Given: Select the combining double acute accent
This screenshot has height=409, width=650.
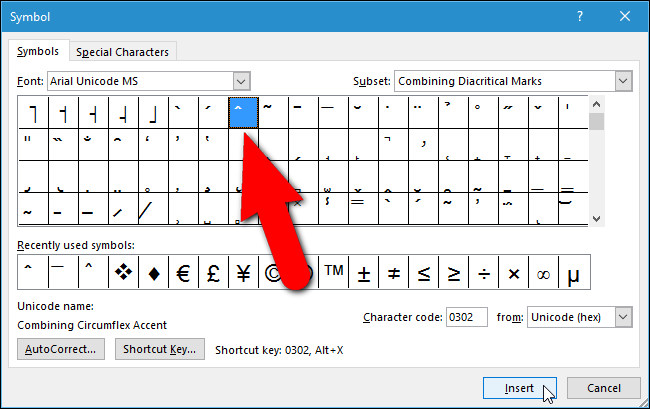Looking at the screenshot, I should point(513,113).
